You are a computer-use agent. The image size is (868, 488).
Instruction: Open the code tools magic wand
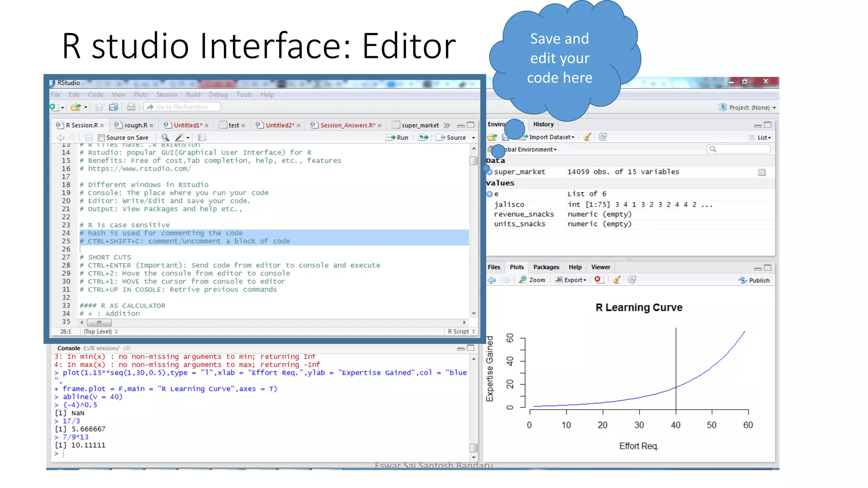point(180,138)
